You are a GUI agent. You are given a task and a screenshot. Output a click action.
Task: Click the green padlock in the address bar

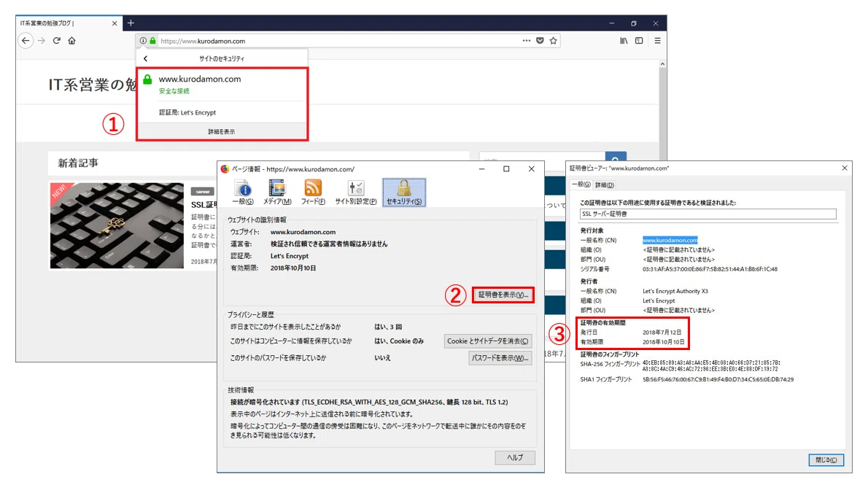click(152, 41)
